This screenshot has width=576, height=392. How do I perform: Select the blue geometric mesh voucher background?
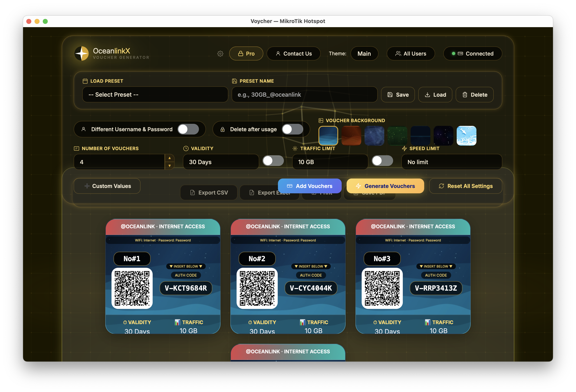click(x=374, y=136)
